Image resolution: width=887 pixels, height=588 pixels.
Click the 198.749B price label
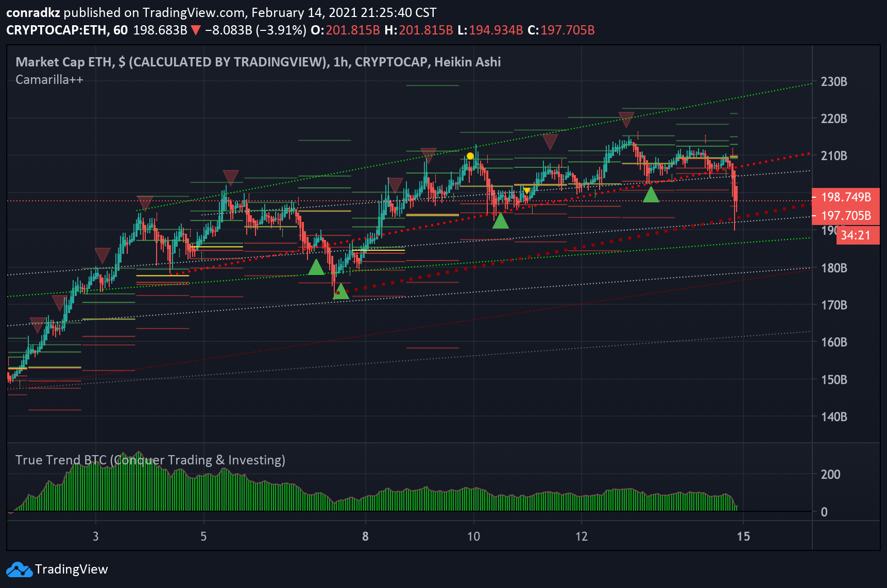pyautogui.click(x=846, y=197)
